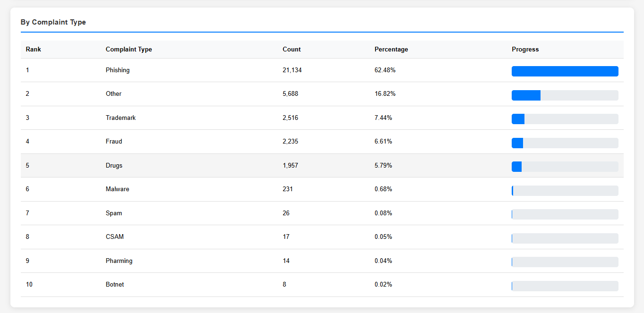Select the Trademark complaint type

tap(120, 118)
